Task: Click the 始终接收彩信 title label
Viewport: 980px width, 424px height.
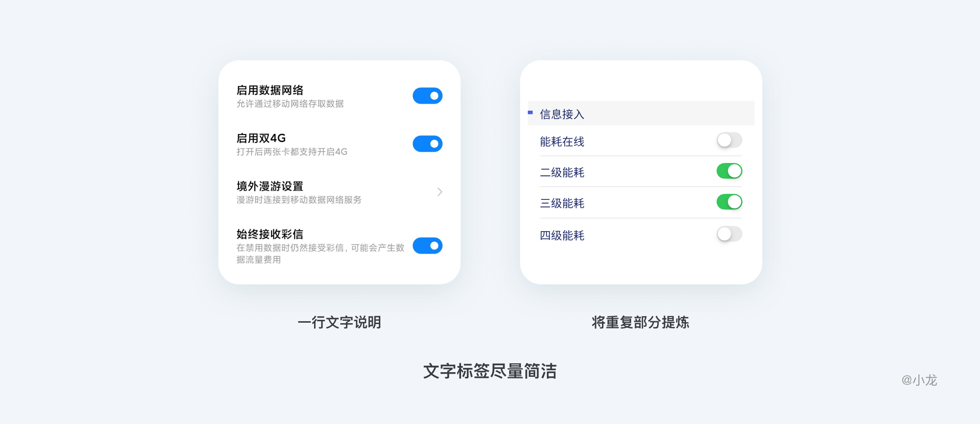Action: 270,234
